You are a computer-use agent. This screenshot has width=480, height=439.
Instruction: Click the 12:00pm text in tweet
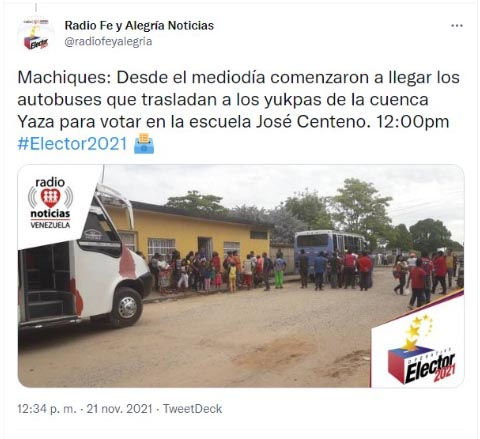412,122
